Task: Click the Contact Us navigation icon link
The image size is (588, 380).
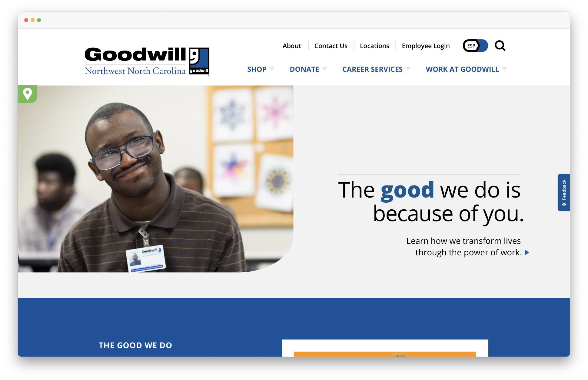Action: point(330,46)
